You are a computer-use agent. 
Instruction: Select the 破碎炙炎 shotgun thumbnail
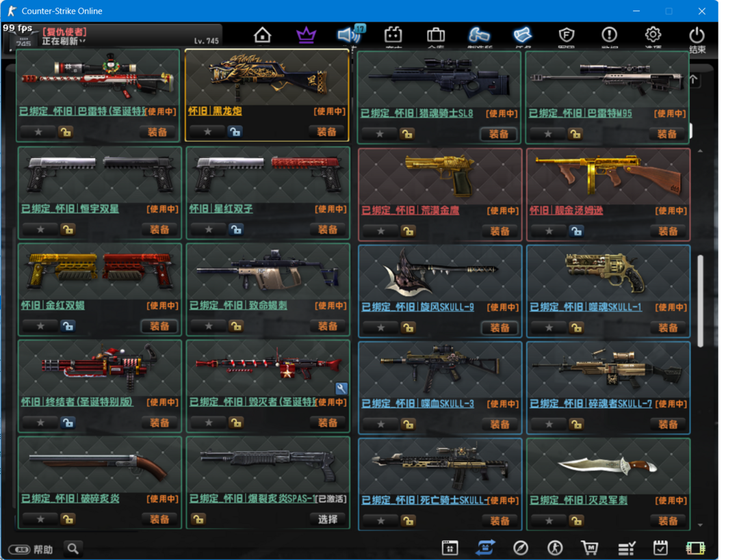[x=99, y=466]
